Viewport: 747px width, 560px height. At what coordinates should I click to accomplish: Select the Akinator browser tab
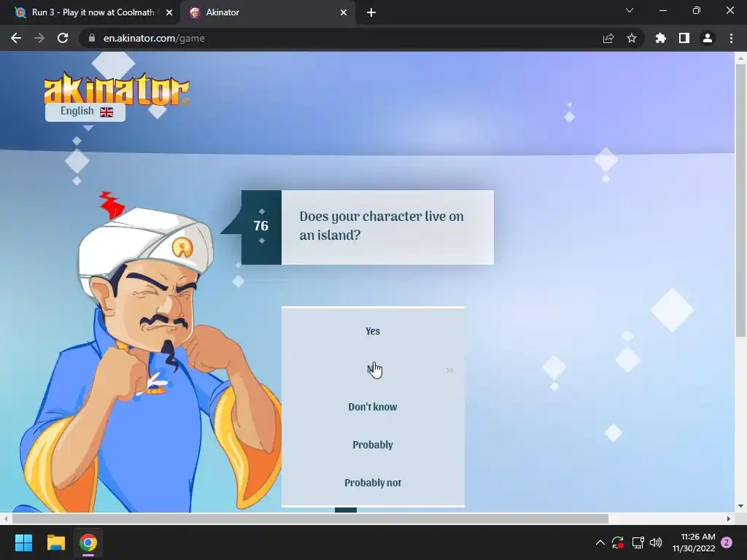267,12
